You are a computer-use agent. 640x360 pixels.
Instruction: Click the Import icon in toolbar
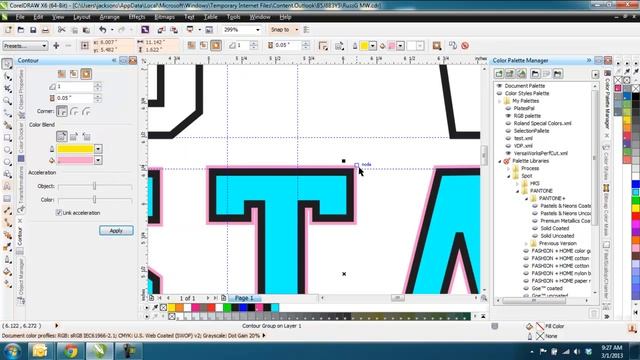(x=161, y=30)
